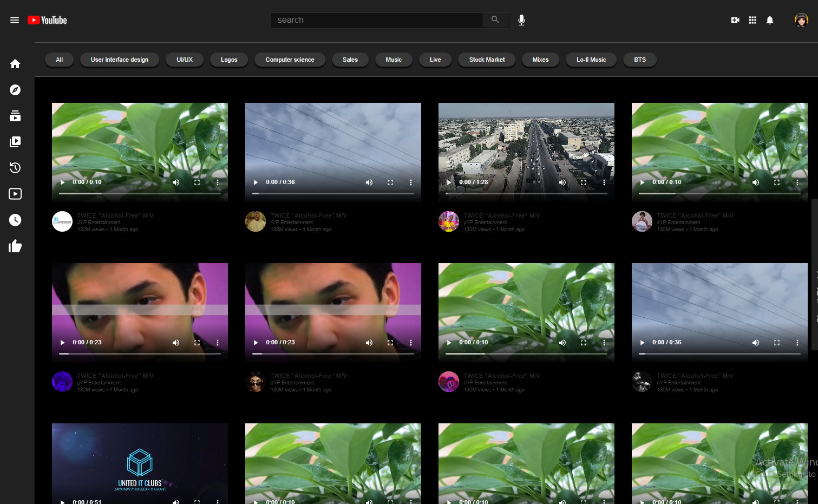Click progress bar of first 0:23 video
The image size is (818, 504).
140,354
